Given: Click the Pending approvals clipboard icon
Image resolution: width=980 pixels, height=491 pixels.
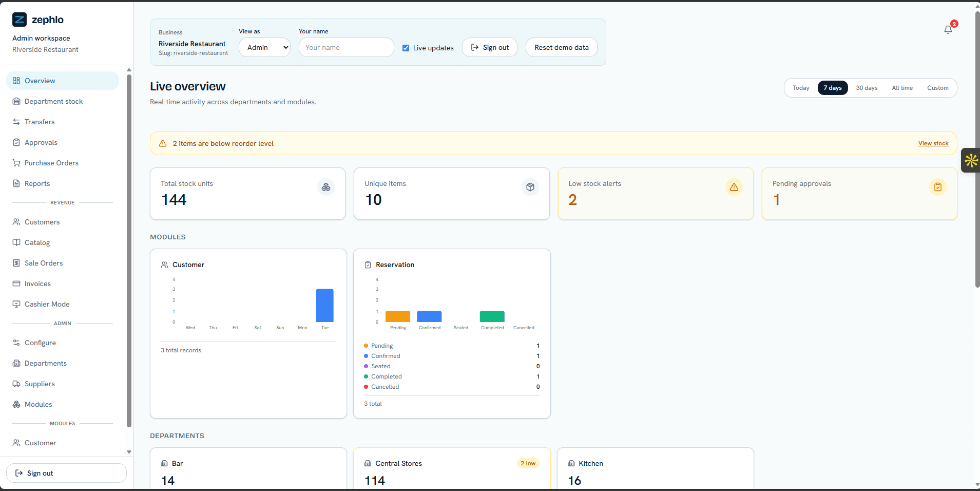Looking at the screenshot, I should [x=938, y=187].
